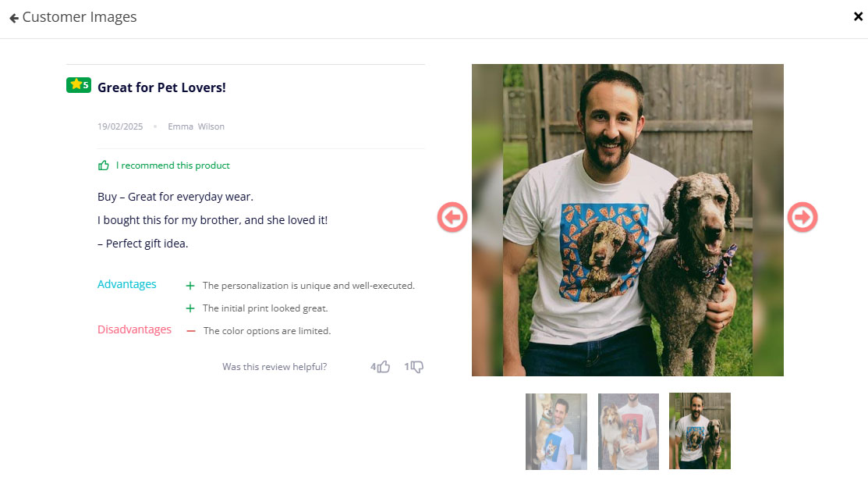Click the reviewer name Emma Wilson
868x477 pixels.
click(196, 126)
